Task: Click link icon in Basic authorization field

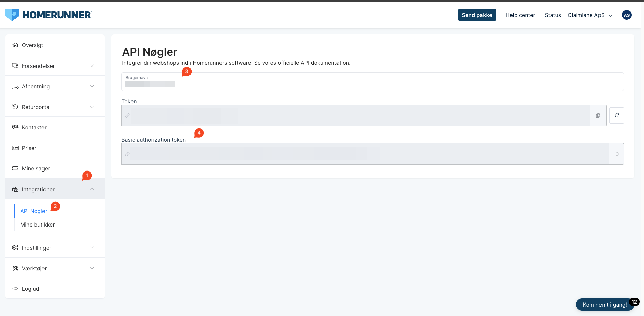Action: [127, 154]
